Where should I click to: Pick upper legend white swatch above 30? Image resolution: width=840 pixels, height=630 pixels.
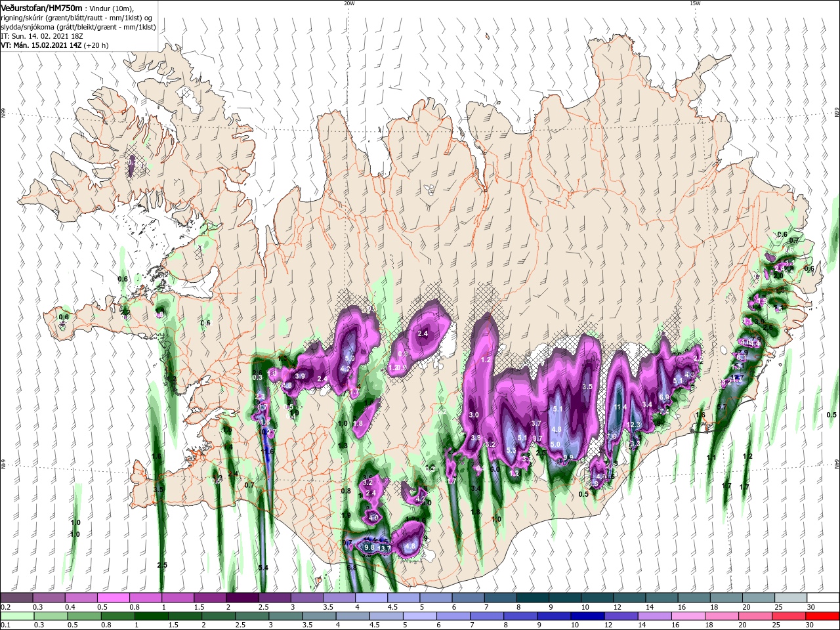[x=824, y=598]
